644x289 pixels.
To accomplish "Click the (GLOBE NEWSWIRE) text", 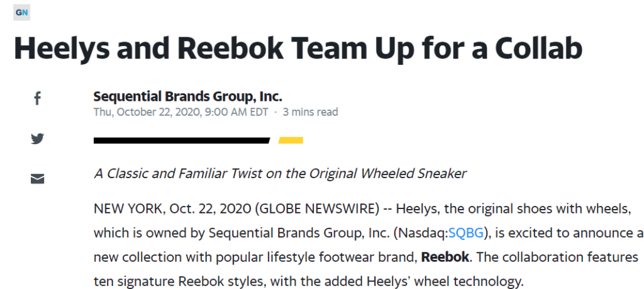I will (x=317, y=209).
